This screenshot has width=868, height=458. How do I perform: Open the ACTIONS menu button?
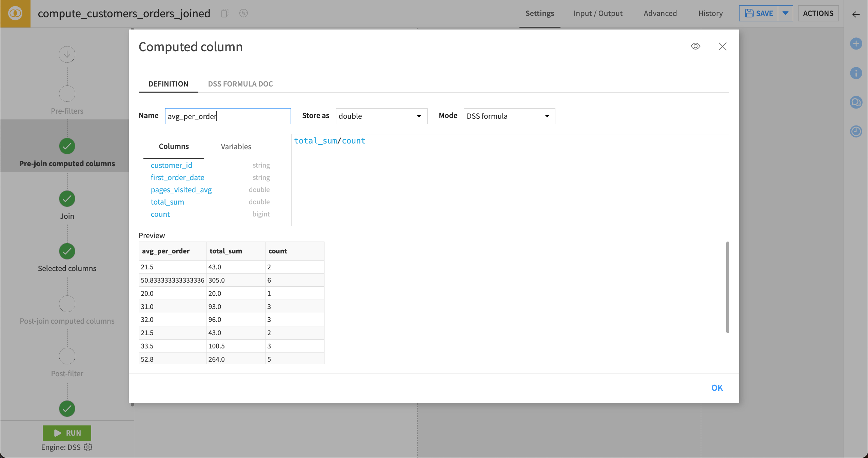coord(818,14)
